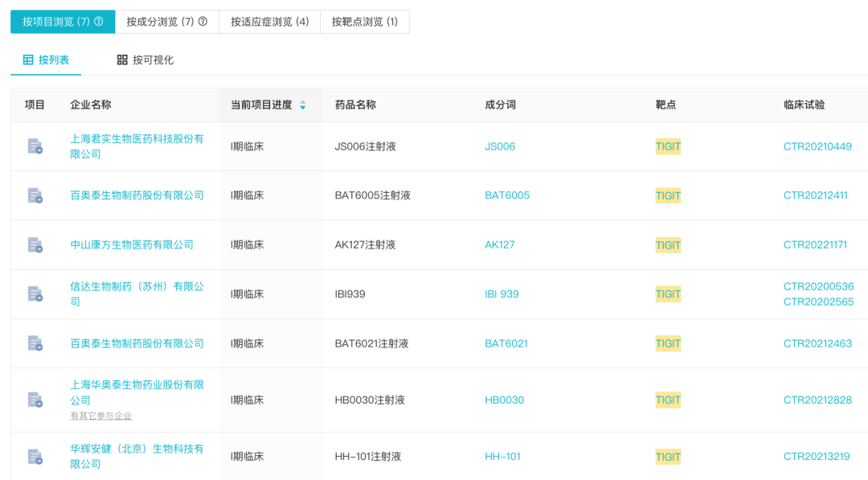Viewport: 868px width, 480px height.
Task: Open project icon for IBI939 row
Action: pos(35,294)
